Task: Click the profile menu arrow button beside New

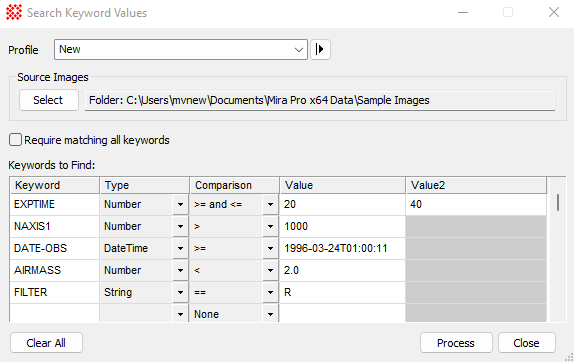Action: [320, 49]
